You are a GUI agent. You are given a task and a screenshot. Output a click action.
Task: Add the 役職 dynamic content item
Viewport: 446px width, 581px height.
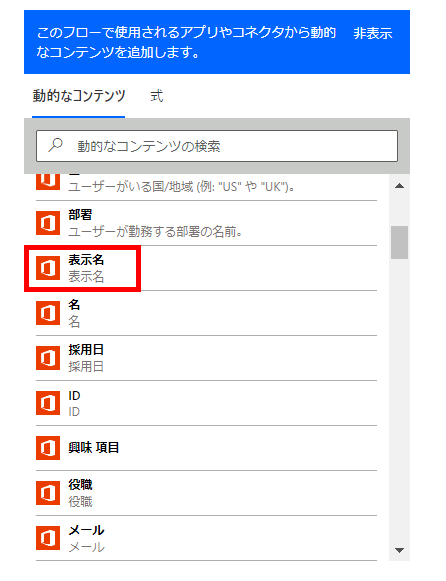click(x=206, y=493)
